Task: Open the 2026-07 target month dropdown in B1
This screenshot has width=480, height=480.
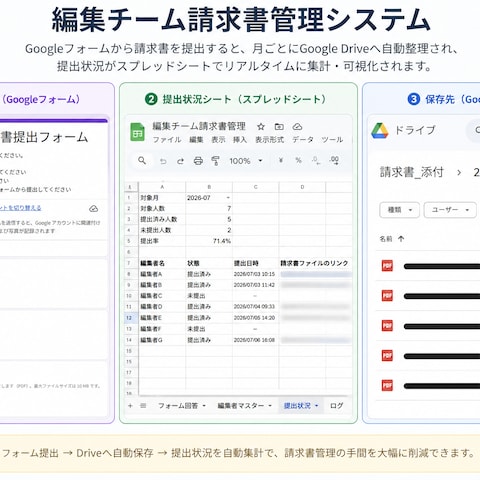Action: [x=228, y=198]
